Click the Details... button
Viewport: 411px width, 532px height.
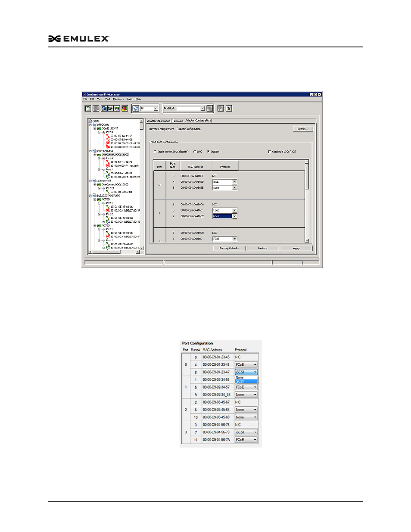[303, 129]
